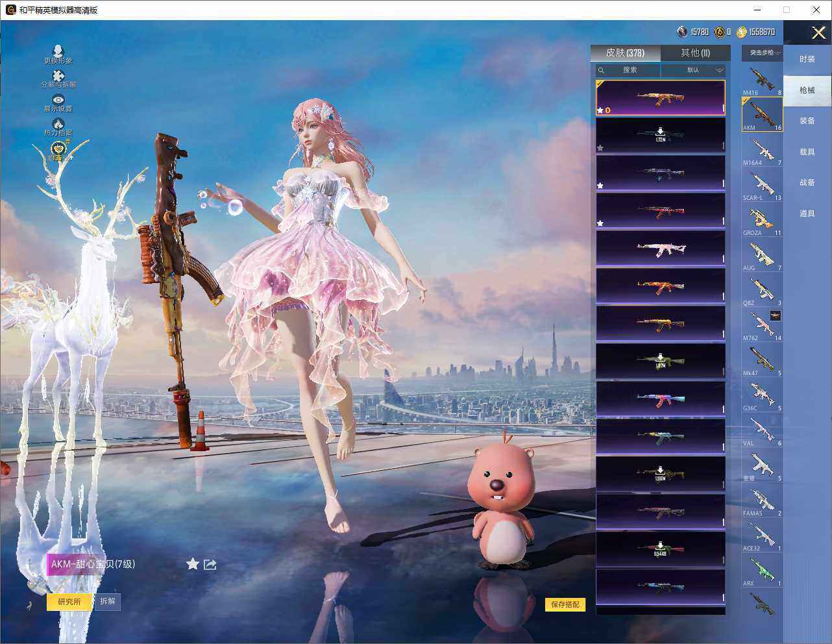Open the 枪械 category tab
832x644 pixels.
point(807,90)
